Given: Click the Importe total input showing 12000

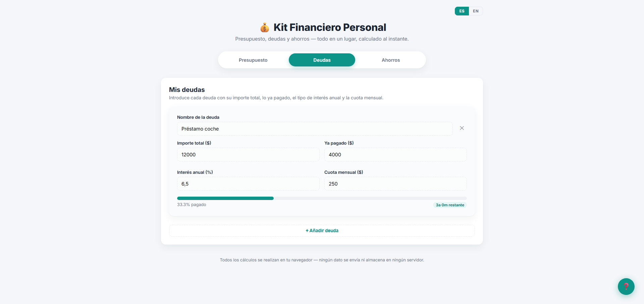Looking at the screenshot, I should [248, 155].
